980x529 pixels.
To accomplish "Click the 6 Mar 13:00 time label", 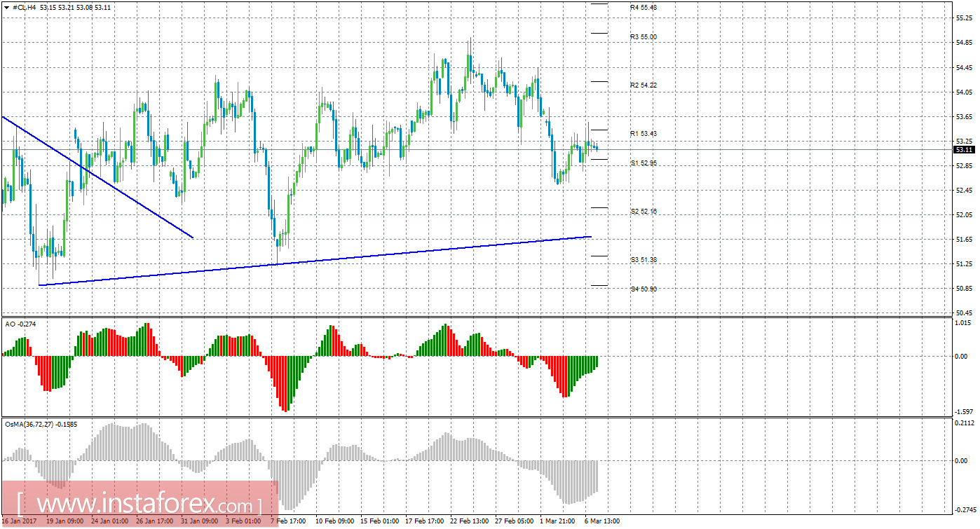I will [x=602, y=521].
